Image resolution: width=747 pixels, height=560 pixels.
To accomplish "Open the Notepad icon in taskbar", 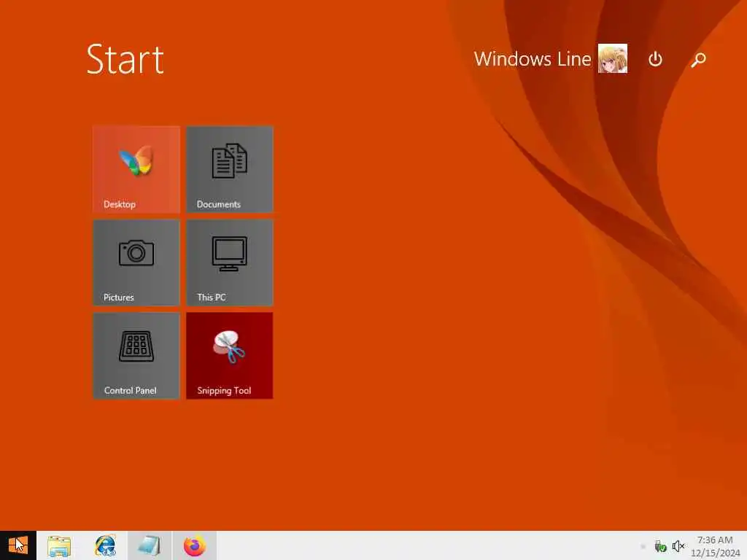I will tap(149, 545).
